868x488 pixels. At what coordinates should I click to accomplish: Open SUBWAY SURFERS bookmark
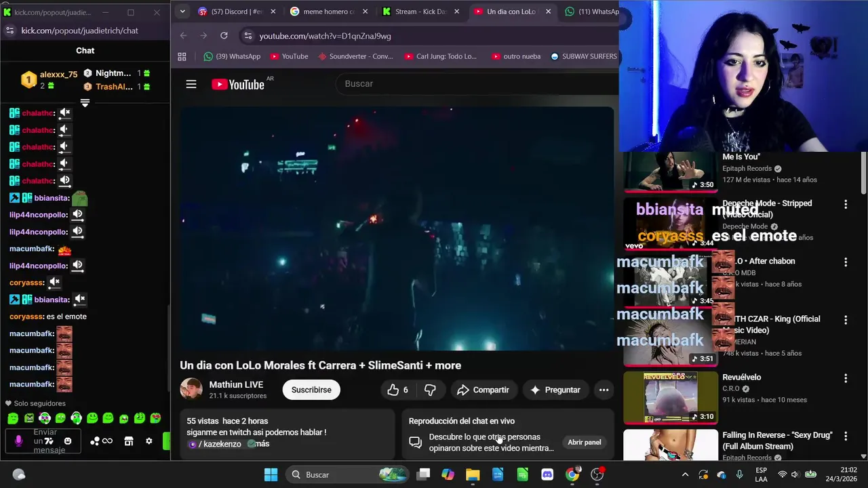click(584, 56)
